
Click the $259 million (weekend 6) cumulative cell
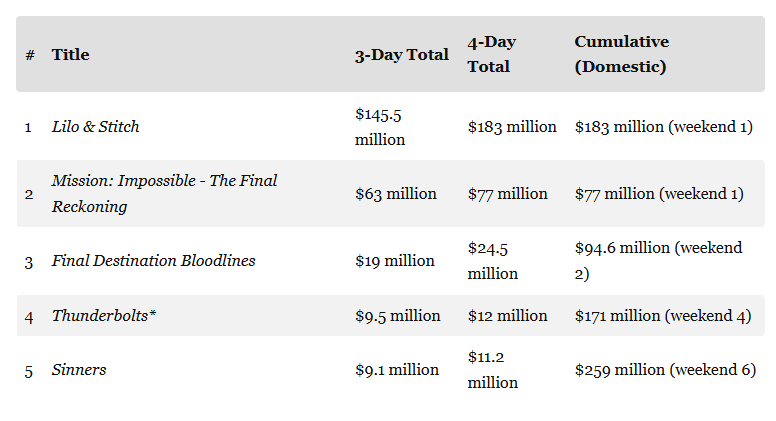tap(665, 370)
